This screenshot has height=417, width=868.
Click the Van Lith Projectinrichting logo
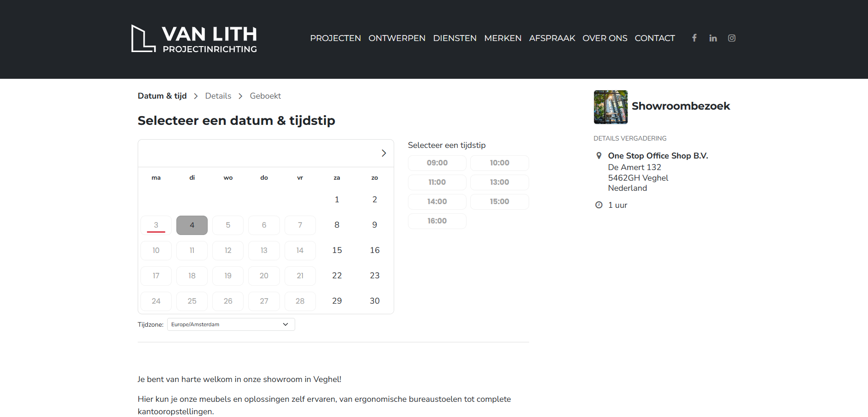click(194, 39)
